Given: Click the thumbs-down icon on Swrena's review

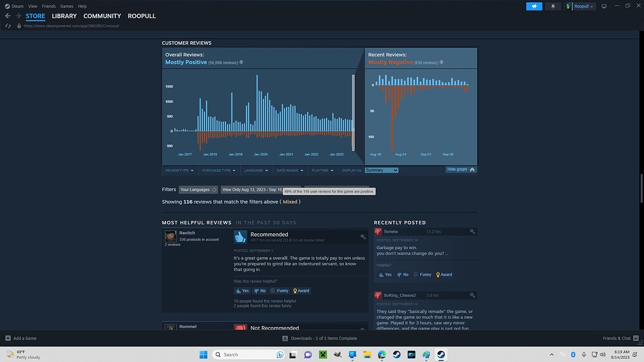Looking at the screenshot, I should pyautogui.click(x=378, y=231).
